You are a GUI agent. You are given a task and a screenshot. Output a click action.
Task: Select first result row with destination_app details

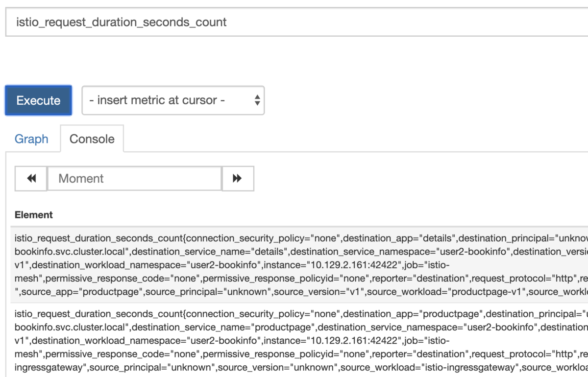pos(294,265)
